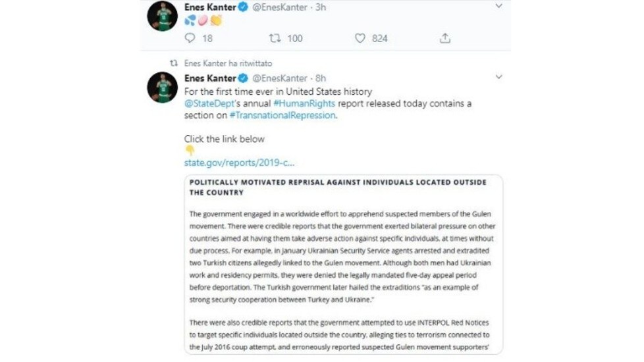This screenshot has width=644, height=362.
Task: Open the 3h timestamp of top tweet
Action: coord(321,7)
